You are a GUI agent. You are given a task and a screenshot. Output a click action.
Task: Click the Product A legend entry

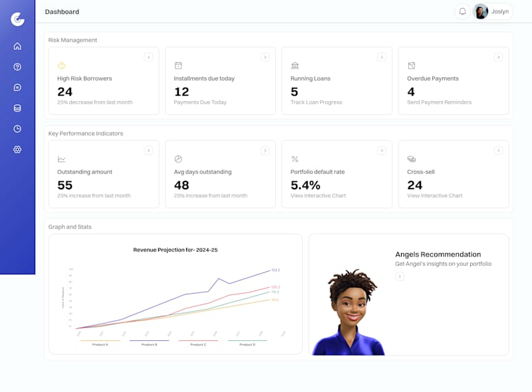tap(100, 343)
